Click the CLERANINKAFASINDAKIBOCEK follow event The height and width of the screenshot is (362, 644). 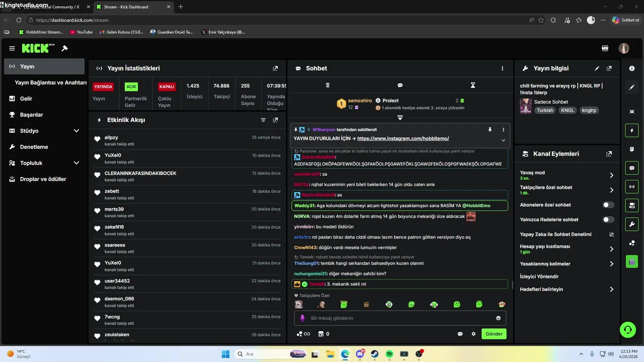coord(187,176)
